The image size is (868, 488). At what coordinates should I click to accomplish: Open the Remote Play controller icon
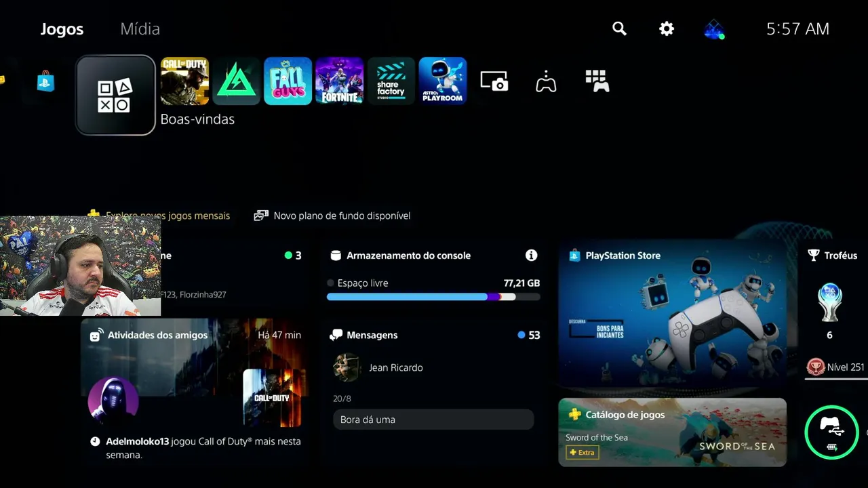pos(546,81)
